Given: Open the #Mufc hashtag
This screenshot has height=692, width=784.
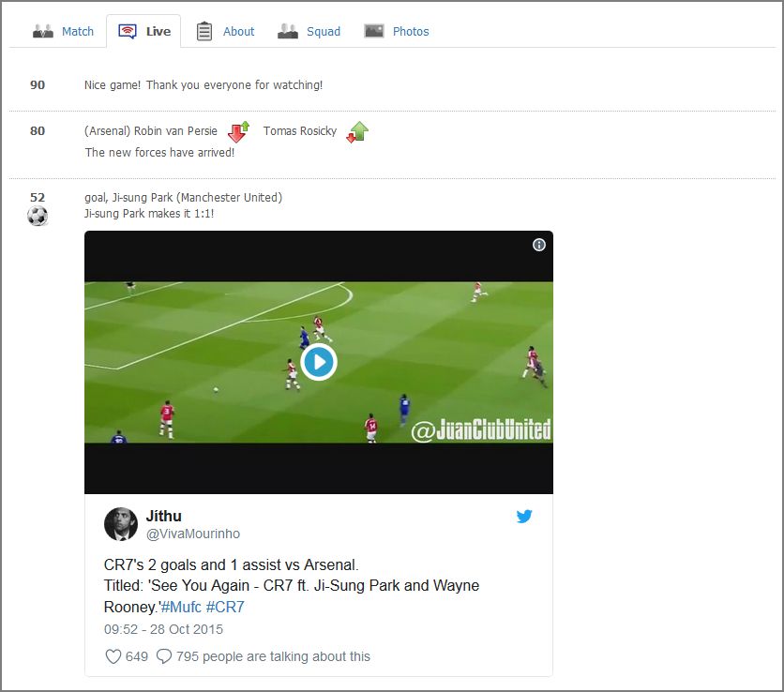Looking at the screenshot, I should point(182,607).
